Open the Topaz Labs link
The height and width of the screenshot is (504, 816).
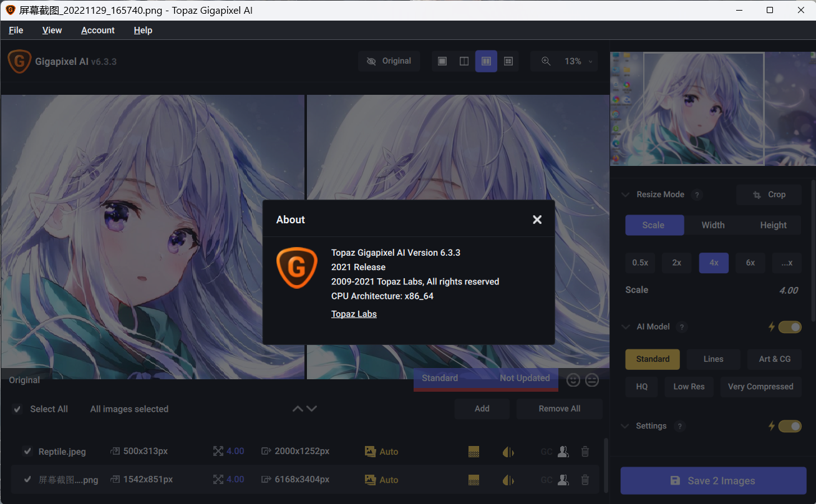point(354,314)
